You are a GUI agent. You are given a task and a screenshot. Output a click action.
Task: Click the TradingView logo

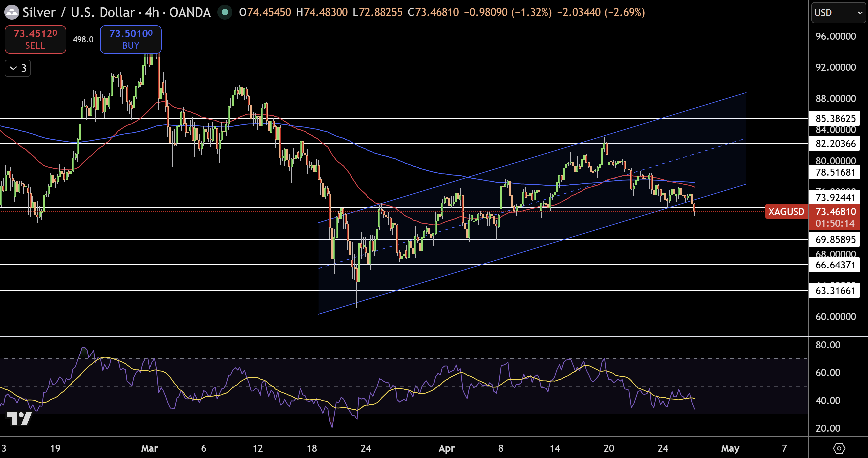tap(19, 419)
